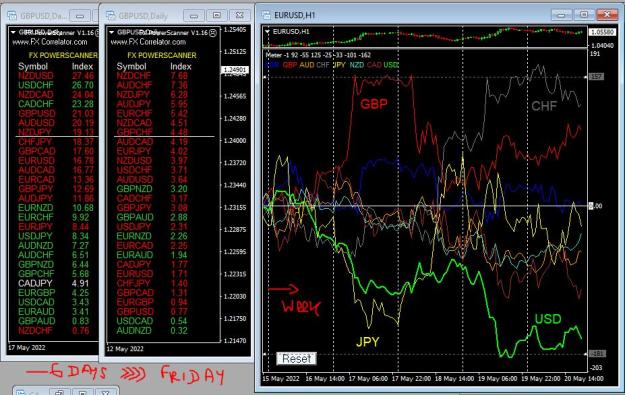Click the 15 May 2022 time axis label

(281, 378)
